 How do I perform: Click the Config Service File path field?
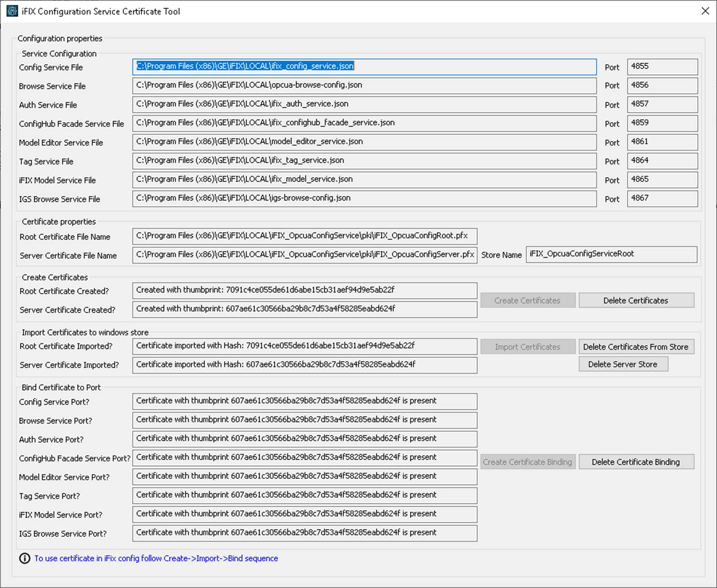coord(364,67)
